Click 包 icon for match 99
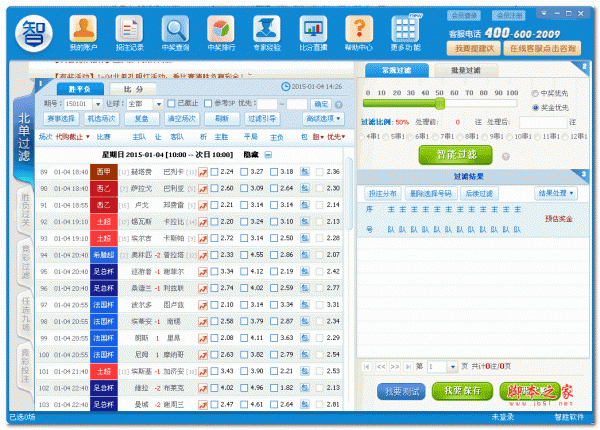Screen dimensions: 600x430 [305, 337]
